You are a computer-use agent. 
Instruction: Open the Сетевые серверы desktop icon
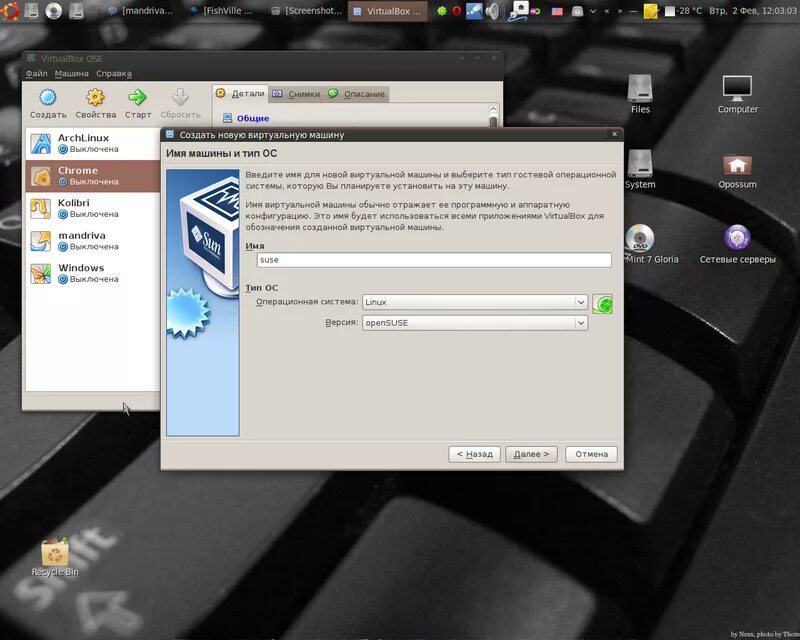tap(737, 244)
